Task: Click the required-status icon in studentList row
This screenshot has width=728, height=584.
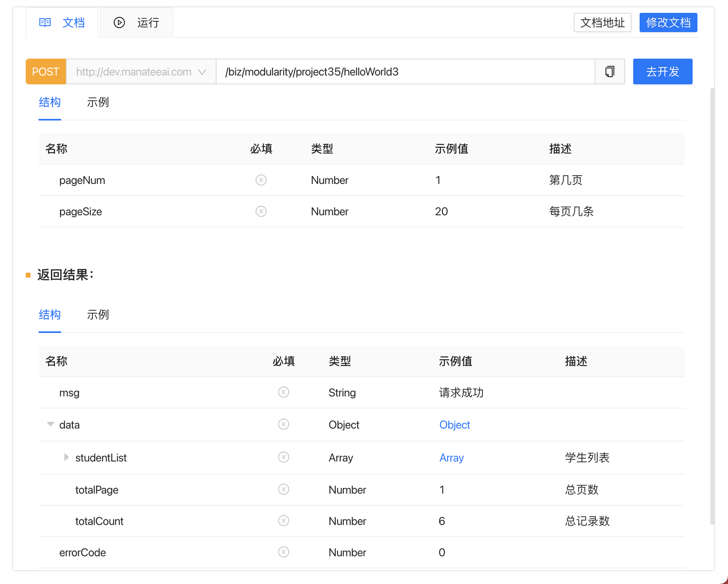Action: tap(284, 457)
